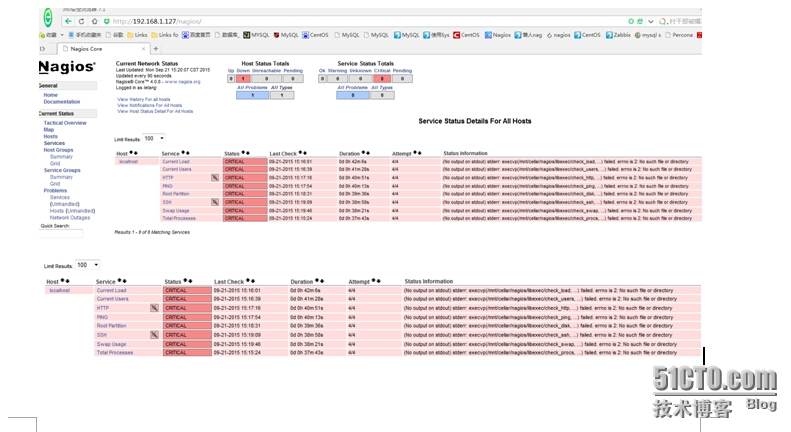The width and height of the screenshot is (791, 432).
Task: Click the Quick Search input field
Action: coord(61,233)
